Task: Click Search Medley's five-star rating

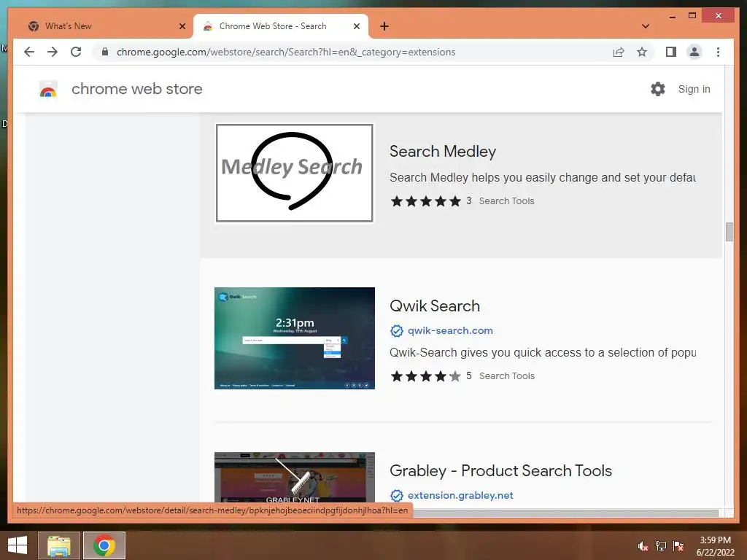Action: point(426,201)
